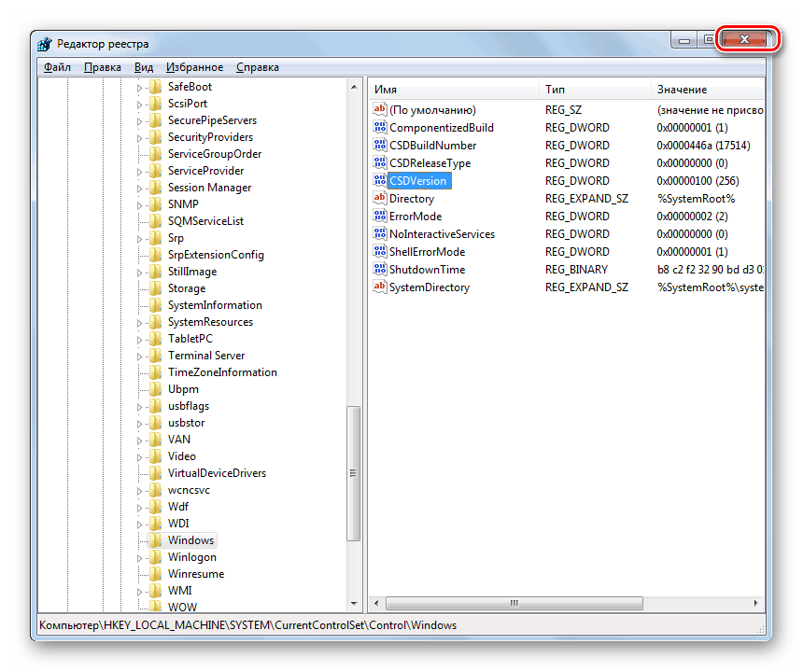Click the SQMServiceList folder icon
Viewport: 803px width, 672px height.
click(x=156, y=221)
